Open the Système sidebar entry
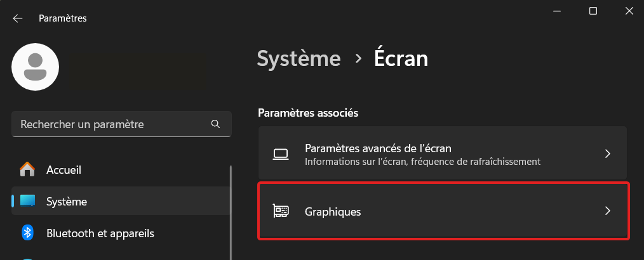The width and height of the screenshot is (644, 260). click(x=121, y=202)
